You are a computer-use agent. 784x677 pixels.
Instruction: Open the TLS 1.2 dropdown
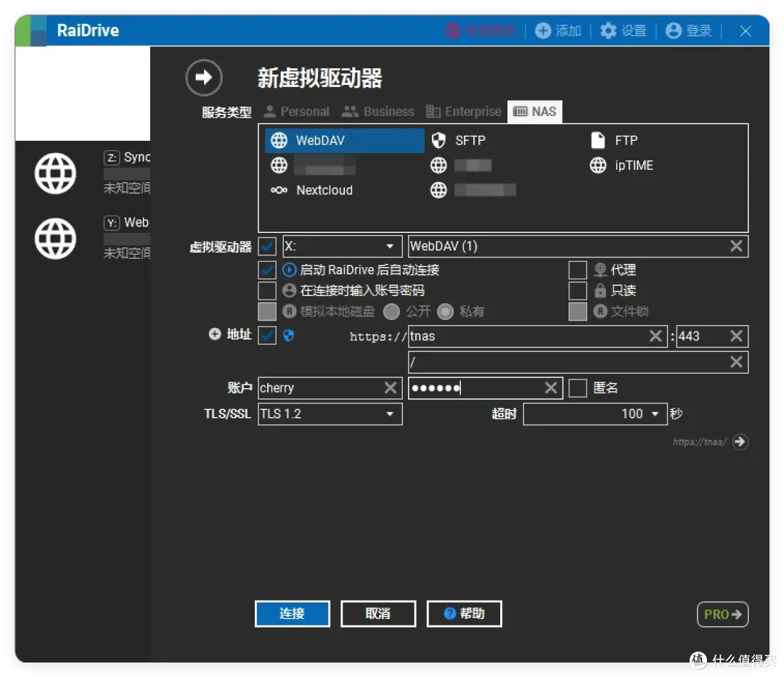tap(330, 414)
